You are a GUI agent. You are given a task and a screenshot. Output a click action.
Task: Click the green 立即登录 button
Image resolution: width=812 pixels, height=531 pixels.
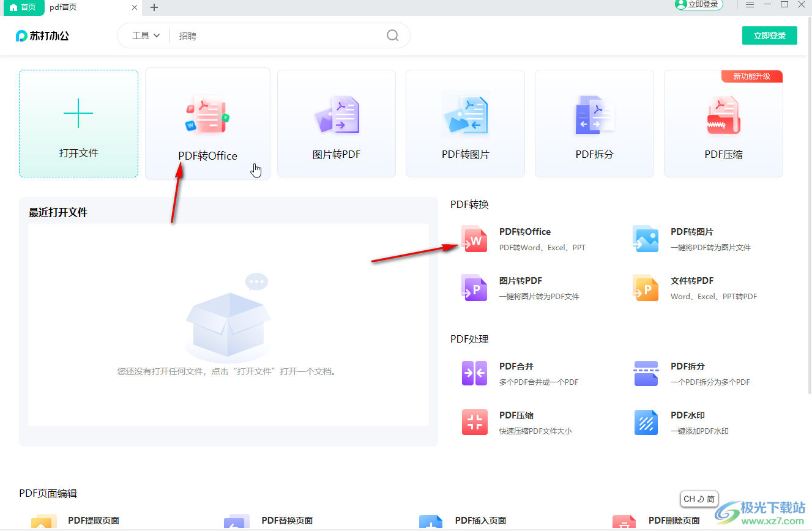769,35
